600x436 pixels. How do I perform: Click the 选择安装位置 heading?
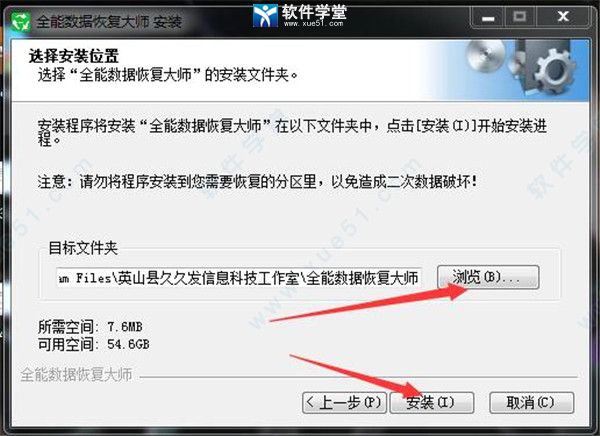click(x=74, y=56)
